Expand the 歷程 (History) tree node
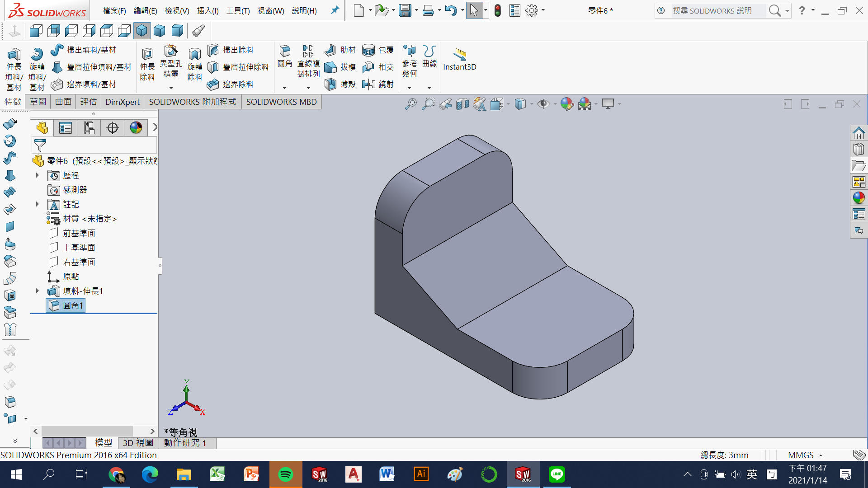This screenshot has height=488, width=868. (x=38, y=175)
